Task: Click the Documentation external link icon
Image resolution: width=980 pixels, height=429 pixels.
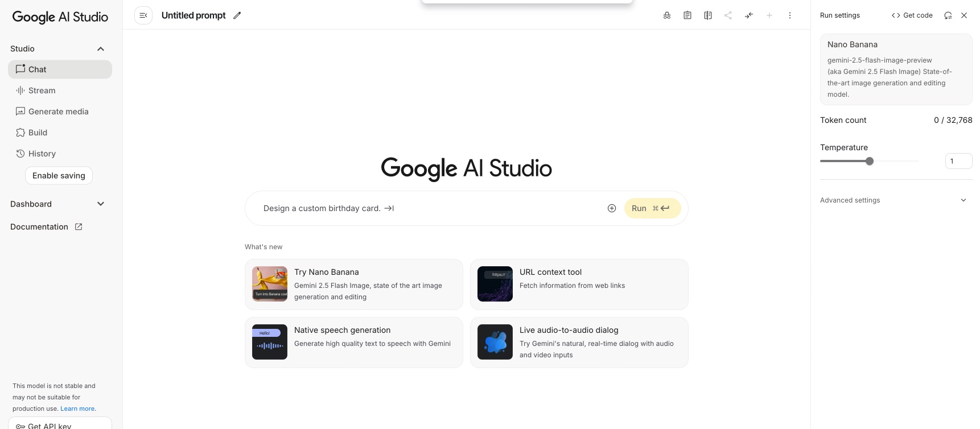Action: (x=79, y=226)
